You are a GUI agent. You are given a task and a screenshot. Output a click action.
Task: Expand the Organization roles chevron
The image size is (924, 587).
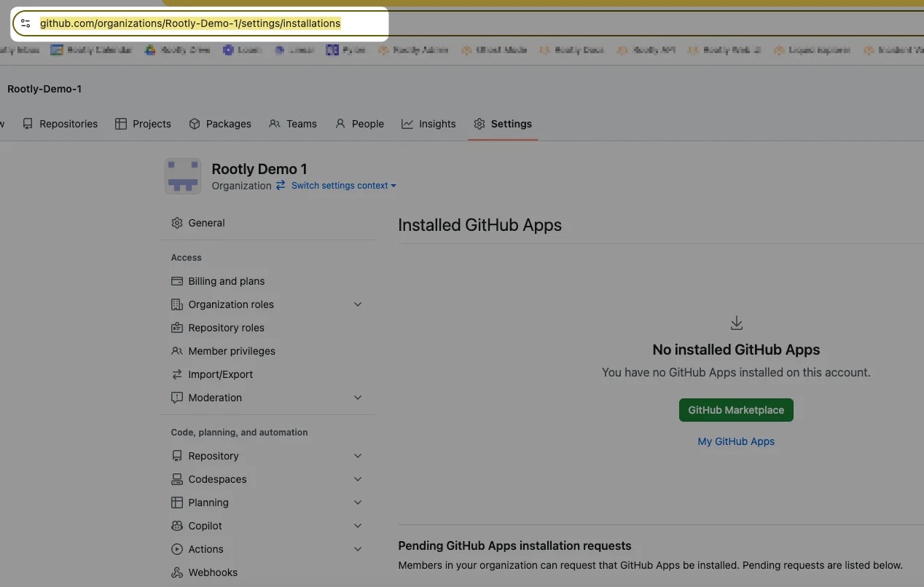point(358,304)
